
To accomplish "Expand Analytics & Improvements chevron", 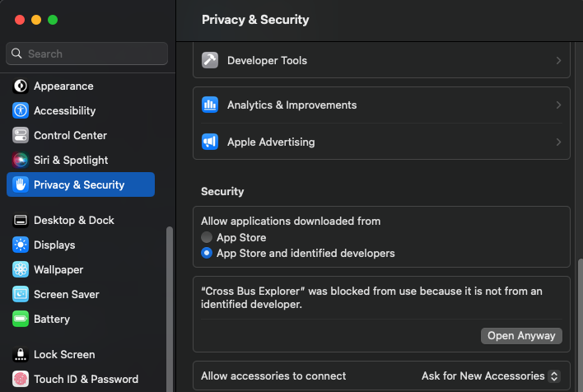I will 558,105.
